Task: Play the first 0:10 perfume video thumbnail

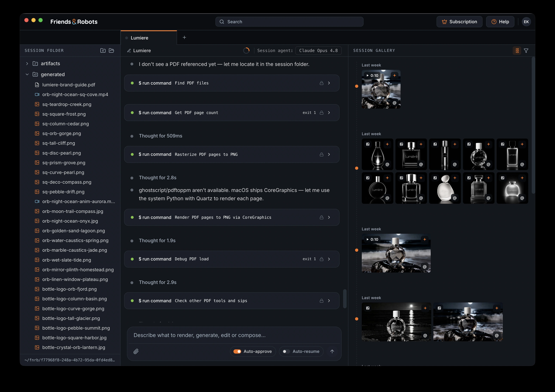Action: (x=381, y=89)
